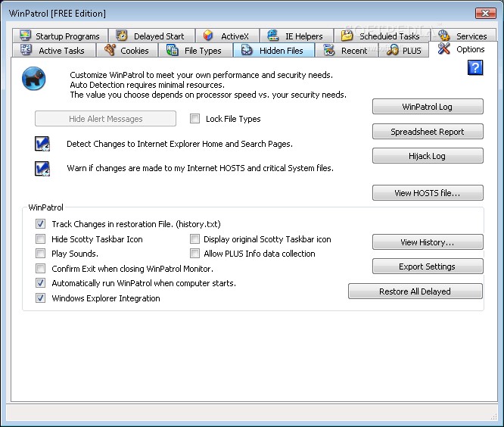Click View HOSTS file button
Viewport: 504px width, 427px height.
[428, 192]
